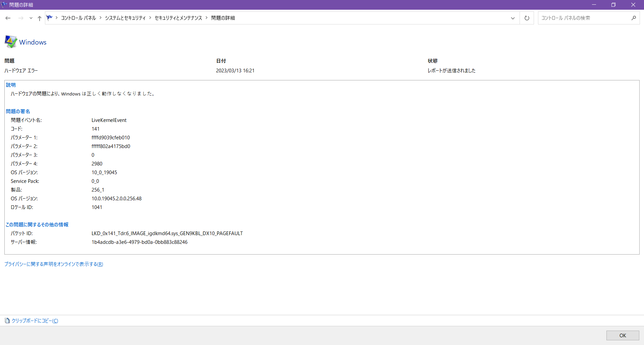Click the 問題の署名 section heading

pos(18,112)
